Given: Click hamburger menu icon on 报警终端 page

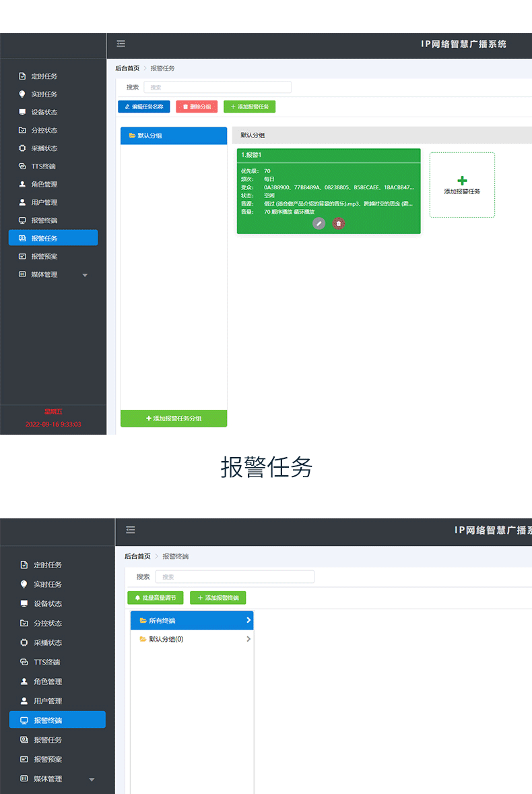Looking at the screenshot, I should pyautogui.click(x=131, y=530).
